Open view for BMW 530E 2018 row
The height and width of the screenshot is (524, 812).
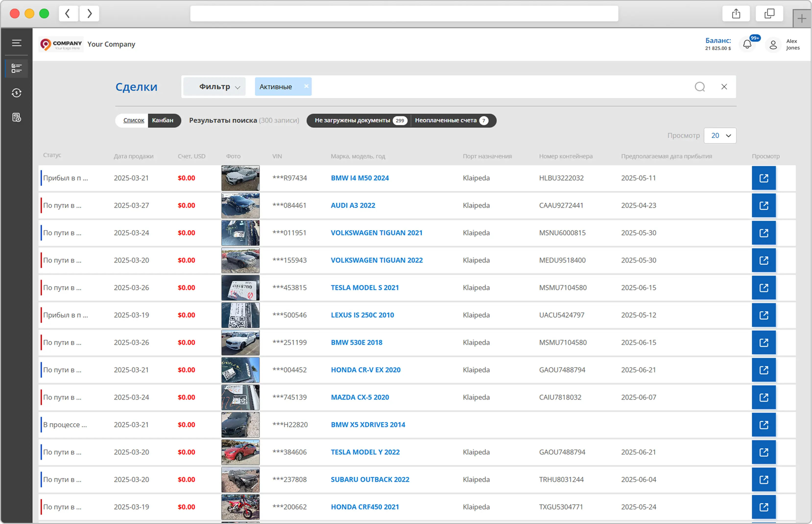coord(763,342)
